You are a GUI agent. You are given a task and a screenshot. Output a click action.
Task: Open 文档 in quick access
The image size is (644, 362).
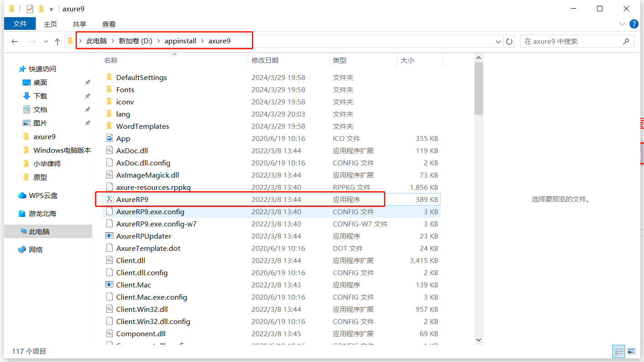click(40, 110)
